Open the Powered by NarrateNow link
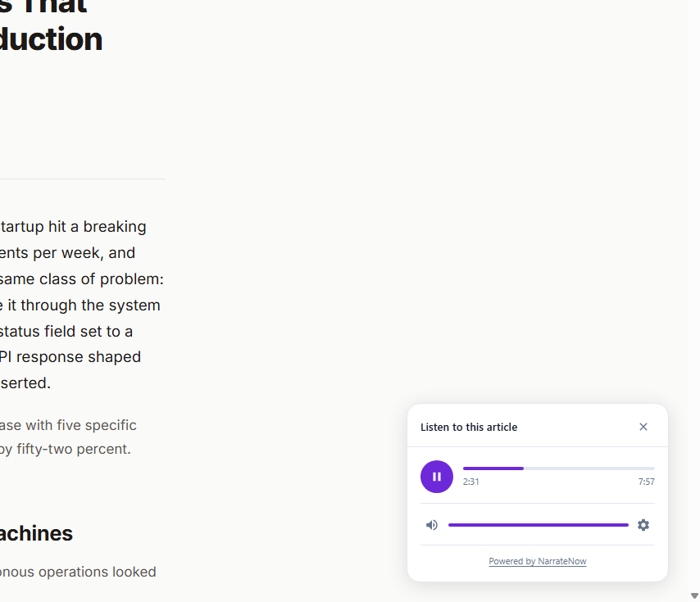 pyautogui.click(x=538, y=561)
